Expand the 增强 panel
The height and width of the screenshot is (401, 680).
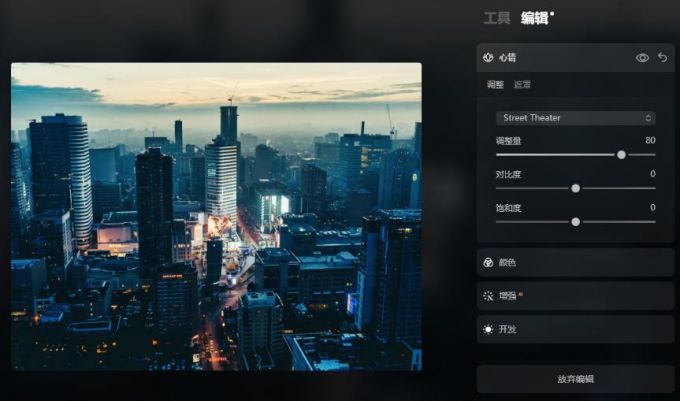575,296
